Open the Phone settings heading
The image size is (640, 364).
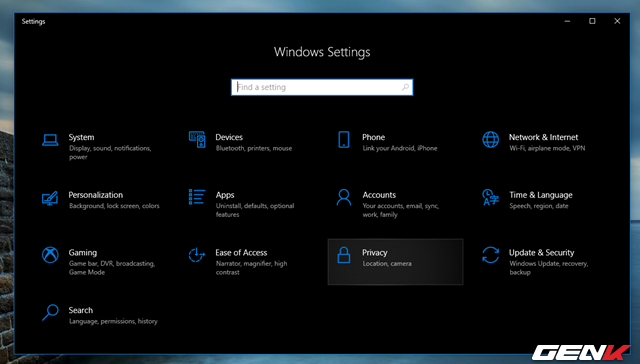pos(373,137)
